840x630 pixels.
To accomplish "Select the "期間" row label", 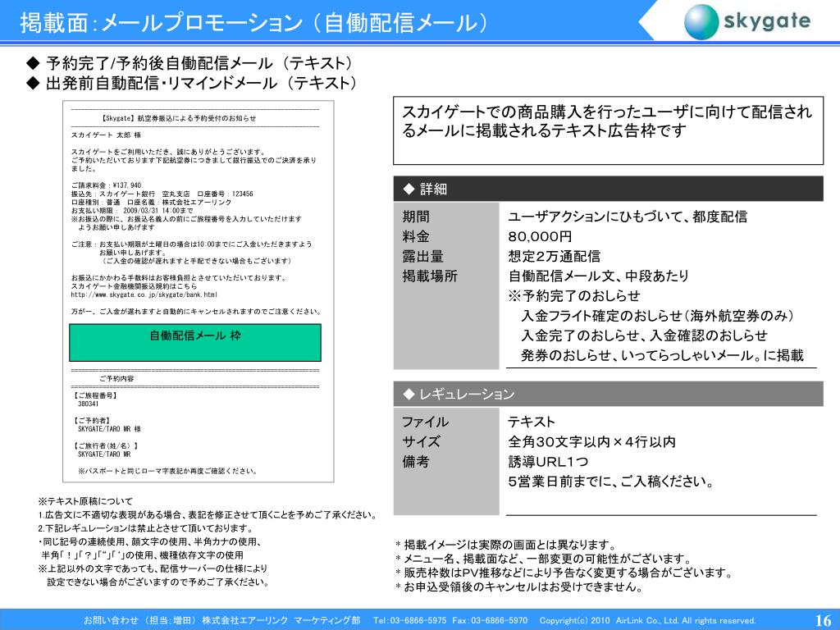I will 416,217.
